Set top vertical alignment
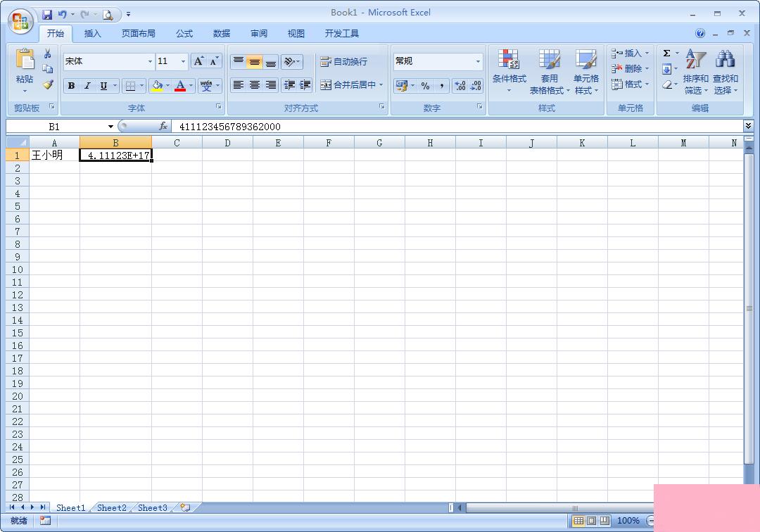 [x=239, y=61]
